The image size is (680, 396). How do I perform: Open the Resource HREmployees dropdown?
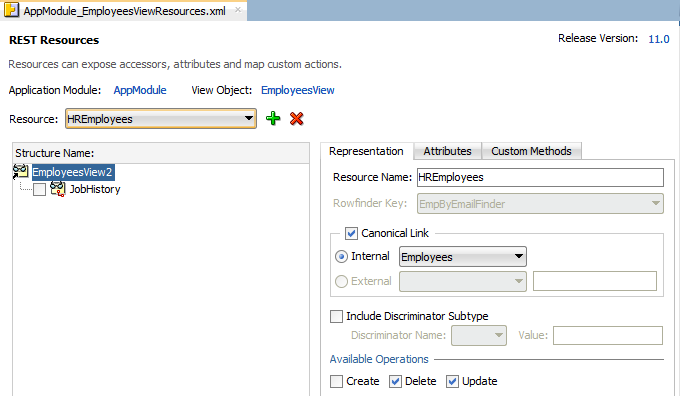[x=161, y=119]
